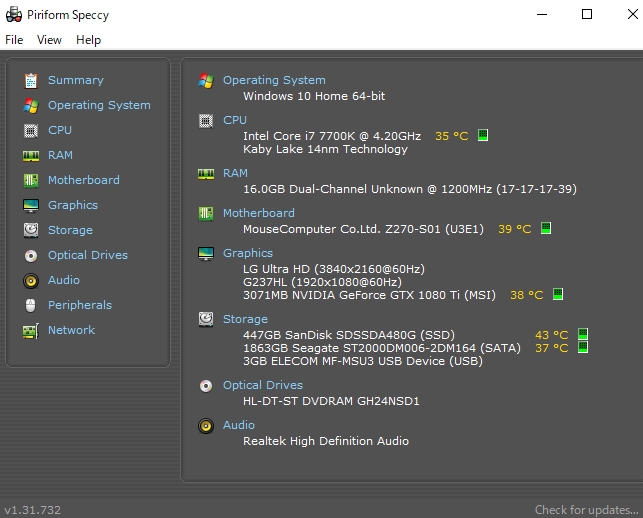Click board icon beside Motherboard heading
The height and width of the screenshot is (518, 643).
click(x=206, y=214)
